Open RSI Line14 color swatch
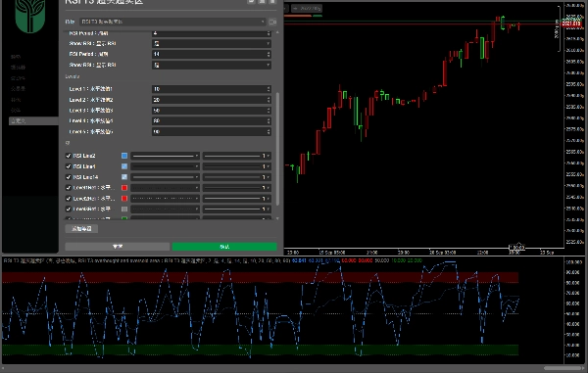 124,177
